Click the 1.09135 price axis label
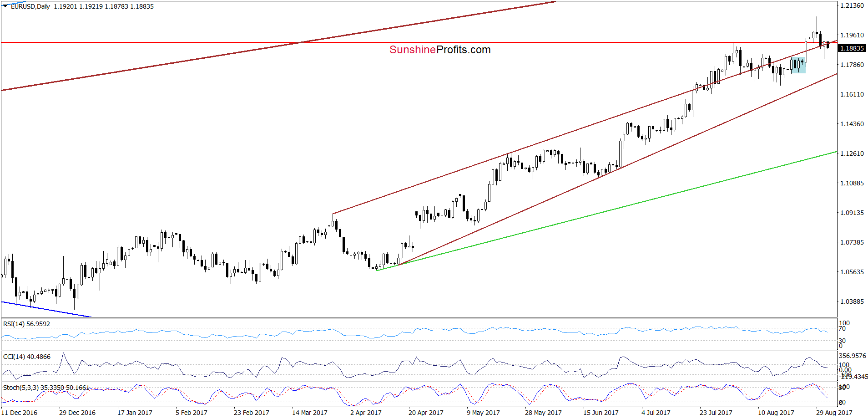 coord(852,213)
